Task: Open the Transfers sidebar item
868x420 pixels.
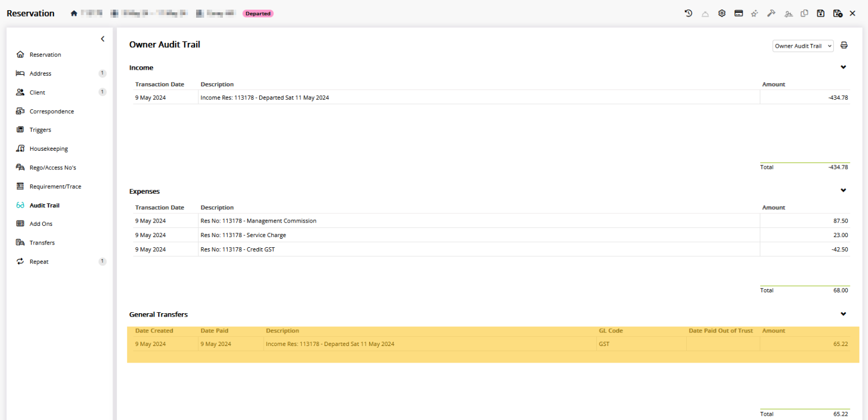Action: pos(42,243)
